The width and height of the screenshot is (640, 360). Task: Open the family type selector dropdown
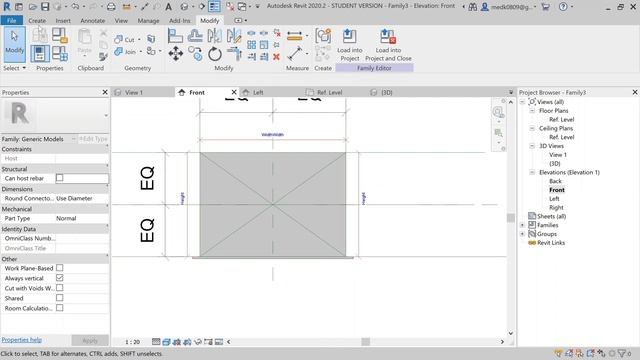coord(106,116)
